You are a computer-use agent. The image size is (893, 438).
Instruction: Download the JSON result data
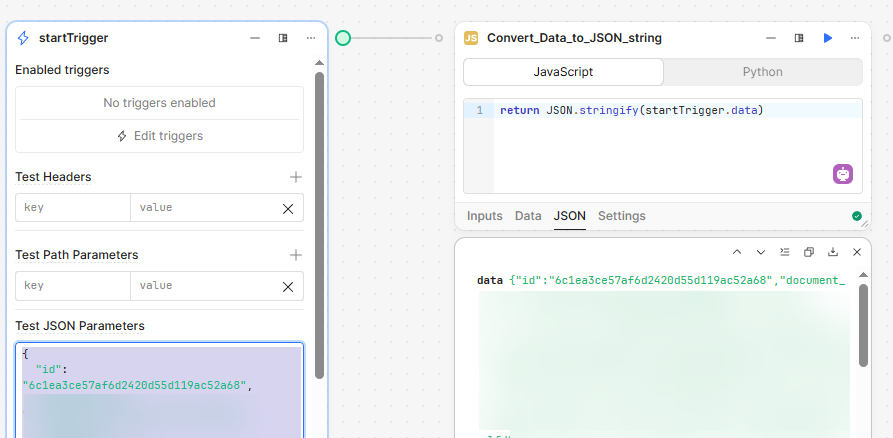(833, 252)
